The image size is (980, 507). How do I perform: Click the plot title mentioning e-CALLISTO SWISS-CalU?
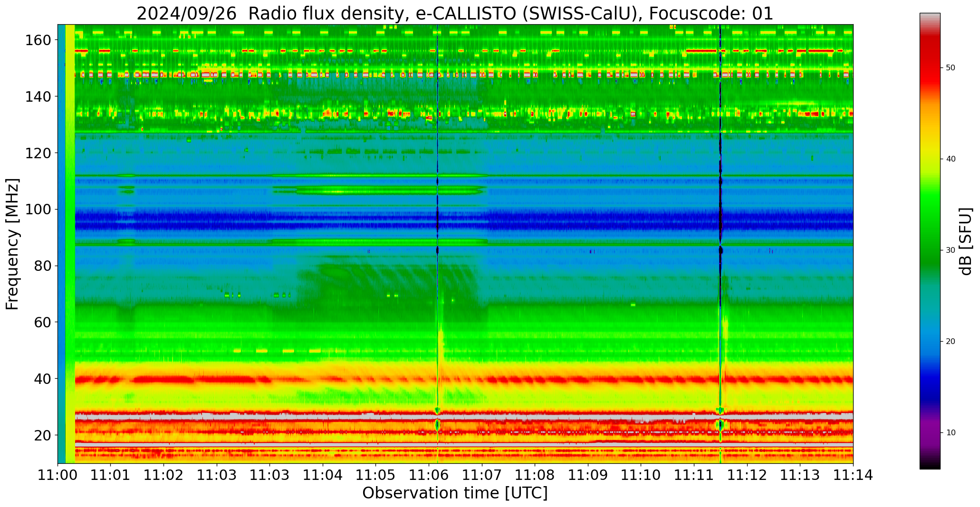coord(455,13)
